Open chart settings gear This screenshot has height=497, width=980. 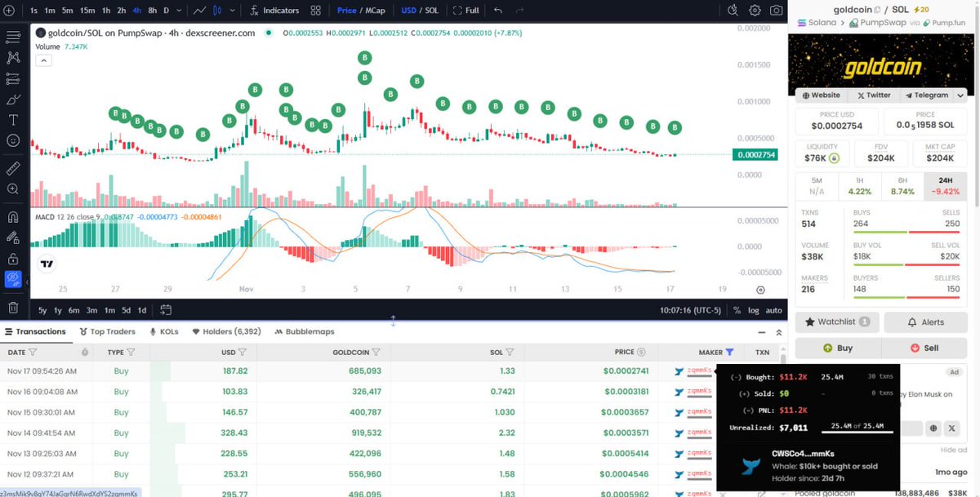pyautogui.click(x=755, y=11)
